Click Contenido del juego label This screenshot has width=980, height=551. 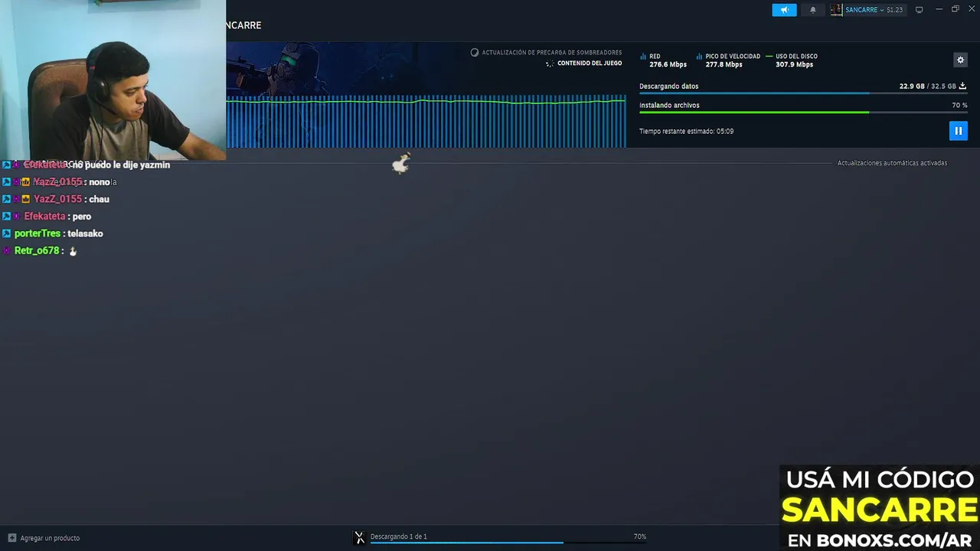coord(590,64)
